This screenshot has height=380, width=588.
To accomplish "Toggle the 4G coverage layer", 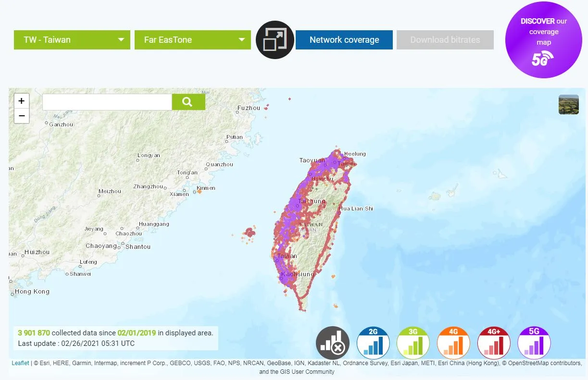I will 453,343.
